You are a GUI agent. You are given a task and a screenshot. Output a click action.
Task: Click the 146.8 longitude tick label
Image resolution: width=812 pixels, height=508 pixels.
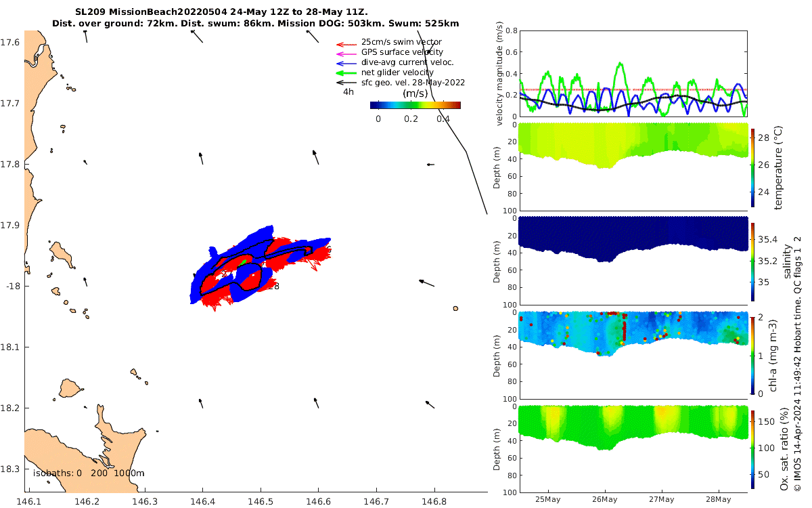click(434, 501)
